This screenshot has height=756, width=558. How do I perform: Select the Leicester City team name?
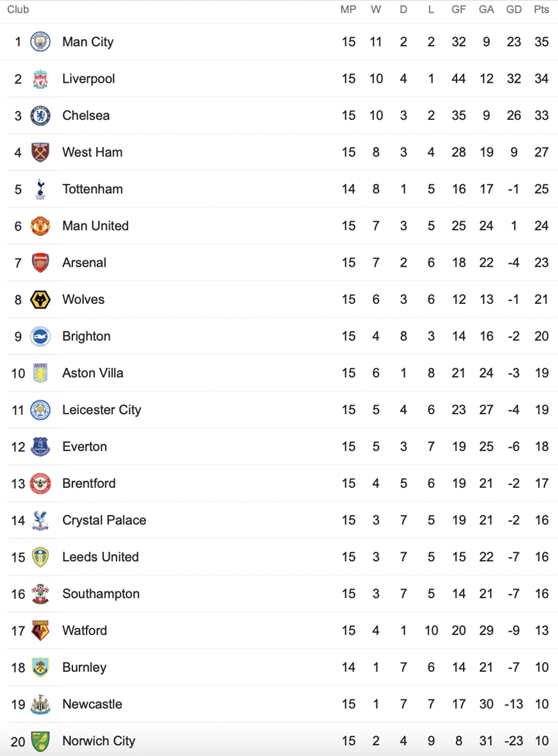point(102,410)
